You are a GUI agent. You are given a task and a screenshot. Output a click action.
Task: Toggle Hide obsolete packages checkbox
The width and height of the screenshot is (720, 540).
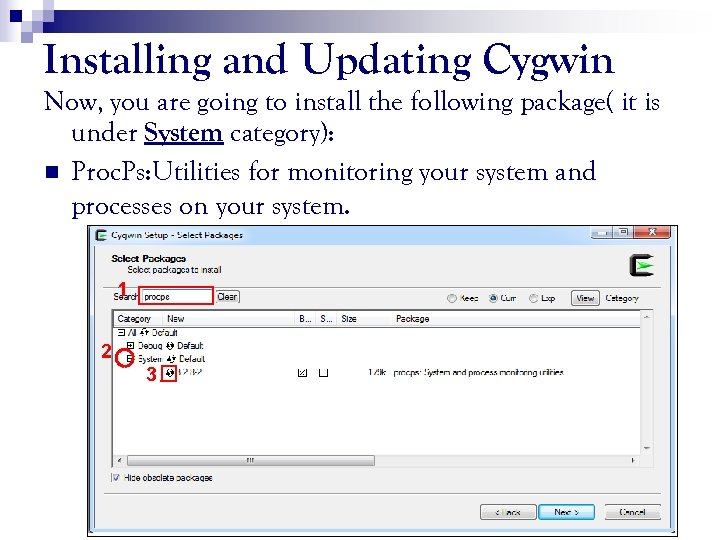[x=116, y=478]
